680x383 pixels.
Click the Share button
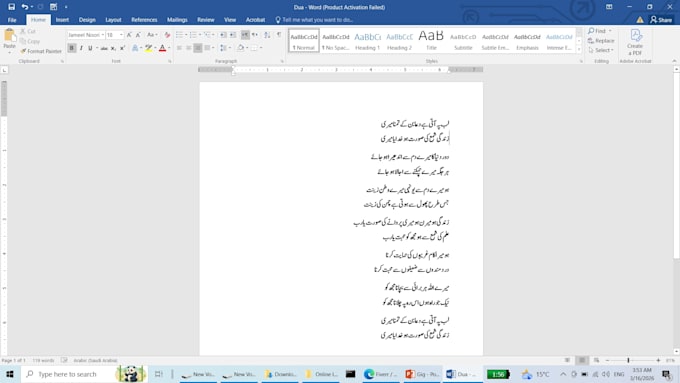(661, 20)
